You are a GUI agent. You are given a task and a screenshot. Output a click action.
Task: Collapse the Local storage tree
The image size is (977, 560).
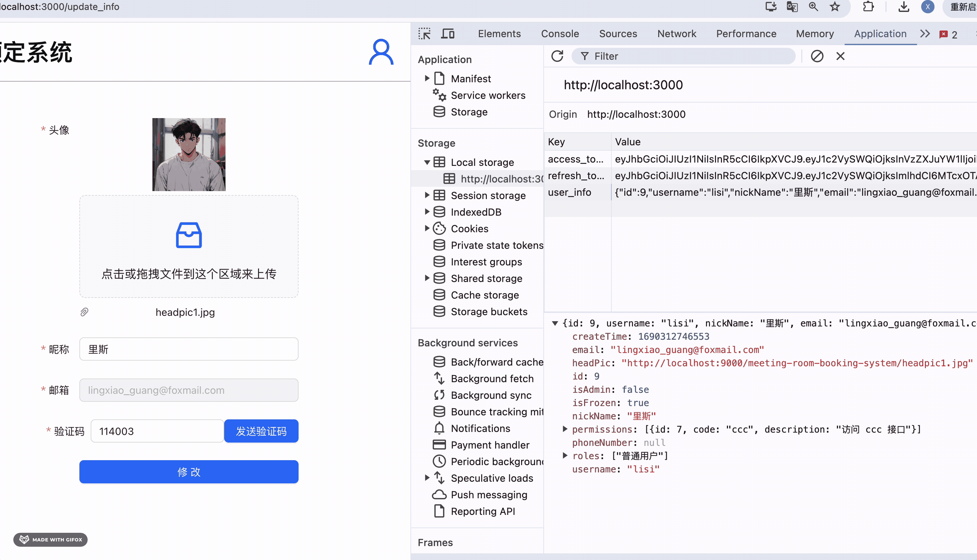427,162
